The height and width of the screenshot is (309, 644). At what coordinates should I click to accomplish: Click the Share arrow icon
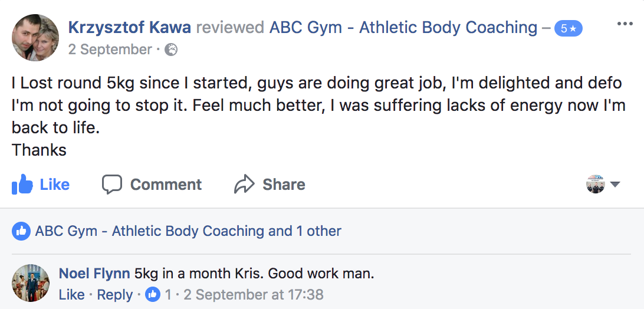tap(244, 185)
